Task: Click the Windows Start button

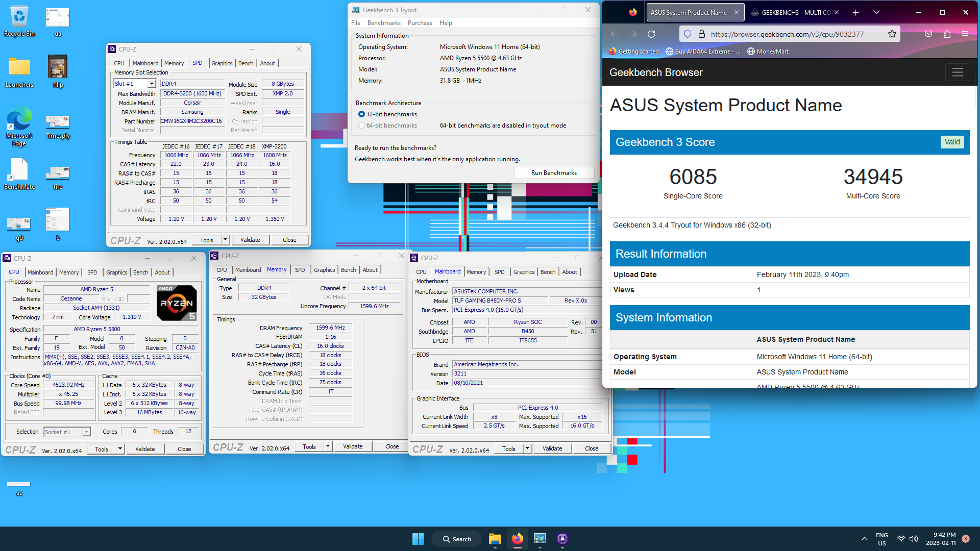Action: point(418,539)
